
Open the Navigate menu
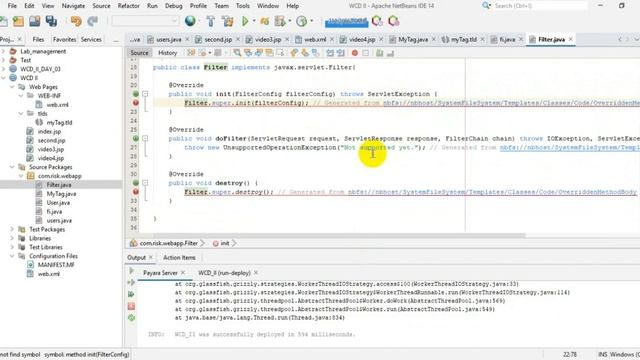[x=73, y=6]
